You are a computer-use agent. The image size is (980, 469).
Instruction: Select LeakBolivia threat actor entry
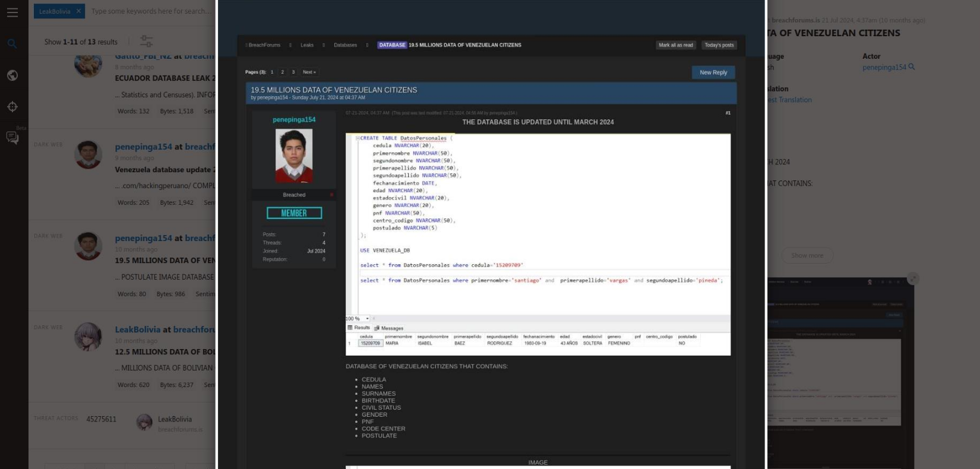[x=175, y=419]
